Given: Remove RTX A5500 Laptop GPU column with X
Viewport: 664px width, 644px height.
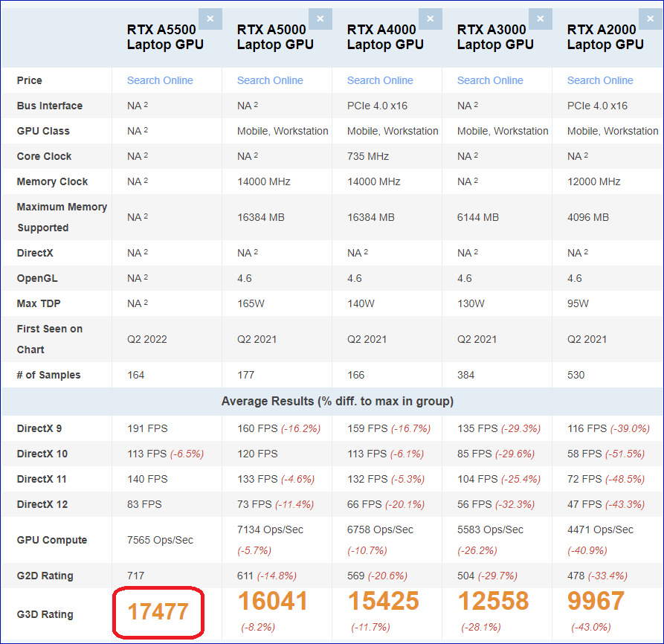Looking at the screenshot, I should coord(210,19).
